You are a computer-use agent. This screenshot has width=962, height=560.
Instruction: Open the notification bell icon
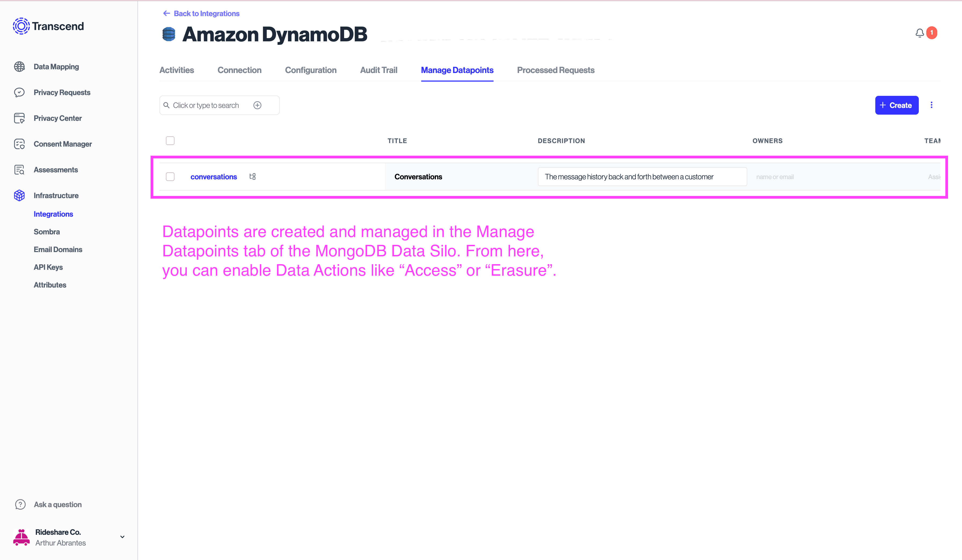coord(920,32)
